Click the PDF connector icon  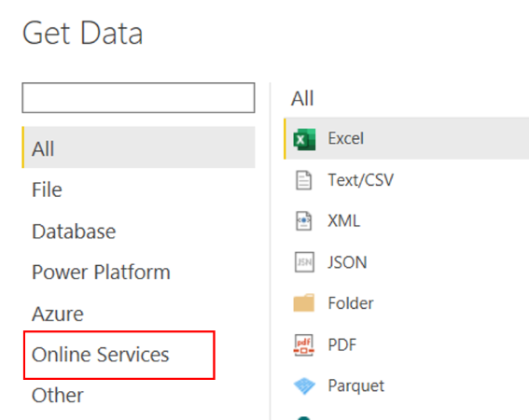click(x=303, y=344)
